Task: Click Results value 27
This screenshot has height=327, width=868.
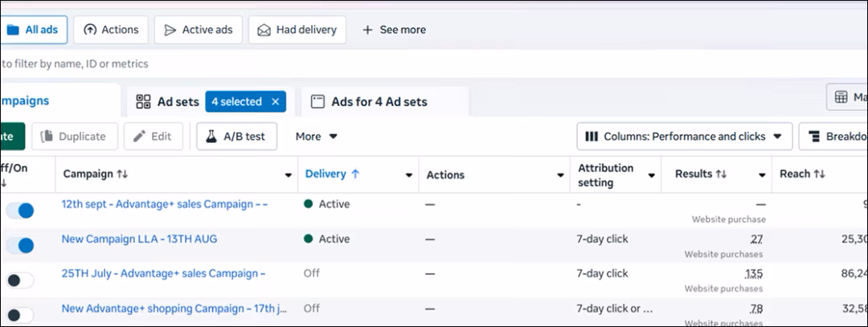Action: (756, 239)
